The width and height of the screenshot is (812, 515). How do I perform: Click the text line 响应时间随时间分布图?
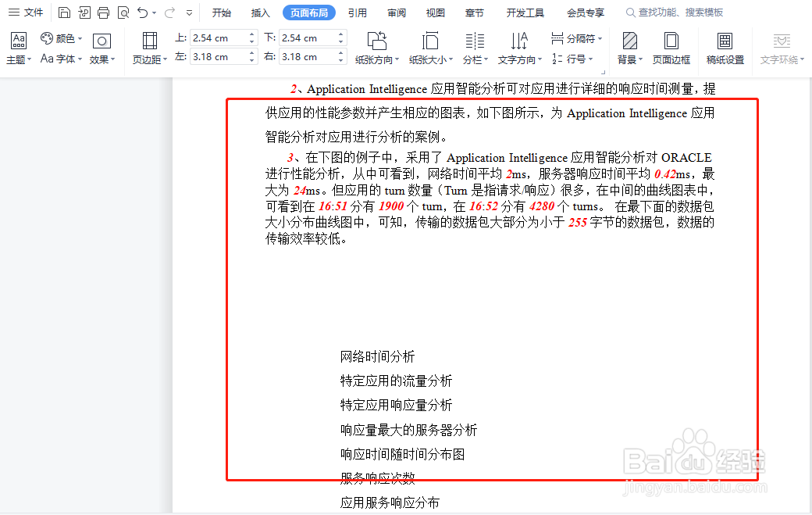pyautogui.click(x=402, y=454)
